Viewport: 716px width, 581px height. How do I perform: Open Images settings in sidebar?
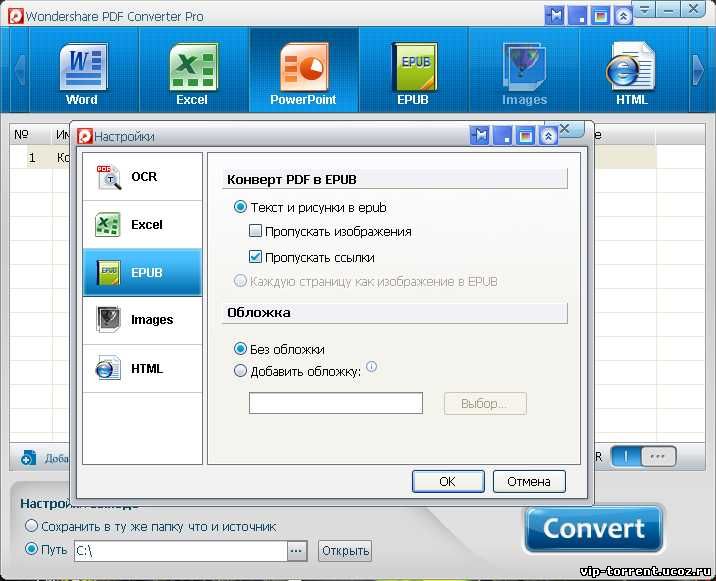coord(142,320)
